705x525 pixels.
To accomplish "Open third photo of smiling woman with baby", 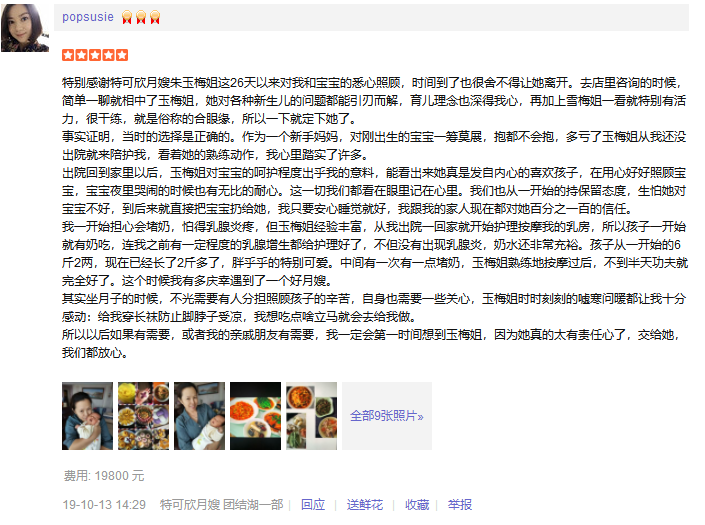I will 199,416.
